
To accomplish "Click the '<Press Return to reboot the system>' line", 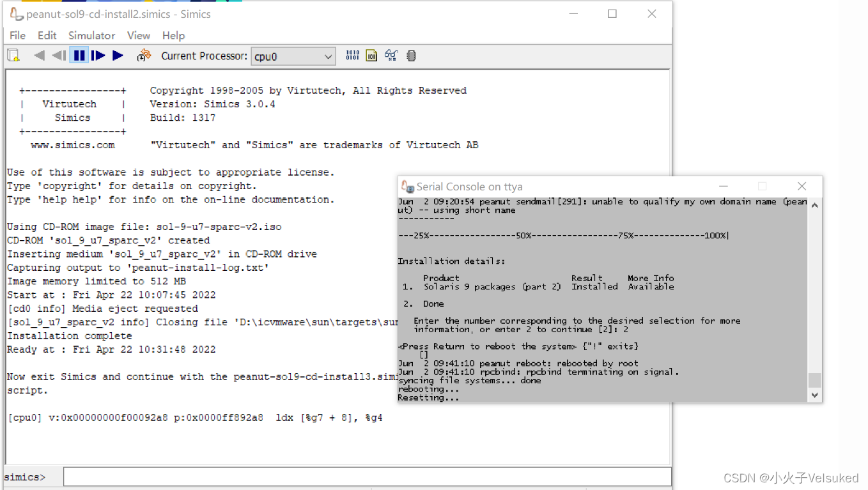I will (x=518, y=346).
